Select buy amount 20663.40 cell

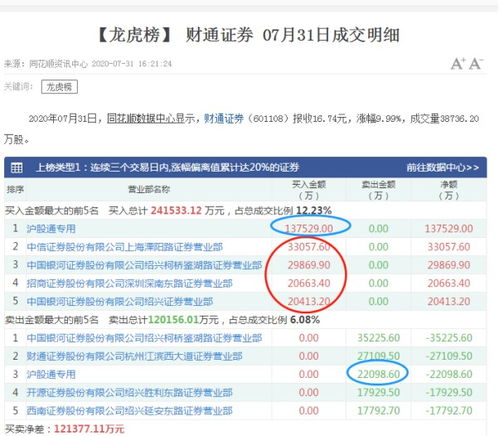click(309, 283)
